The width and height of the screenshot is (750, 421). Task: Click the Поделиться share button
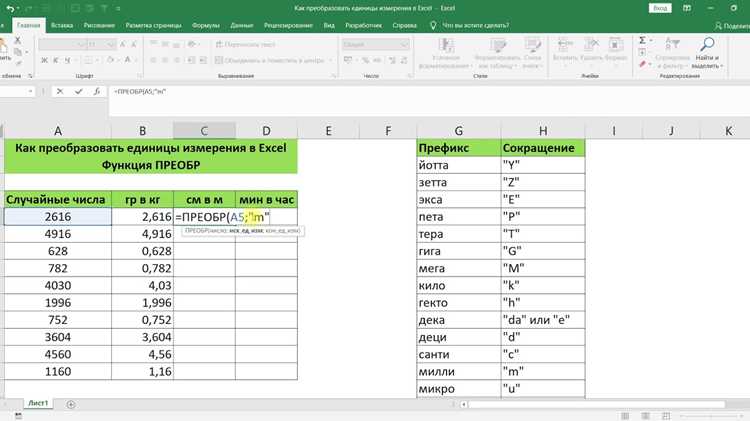[732, 26]
